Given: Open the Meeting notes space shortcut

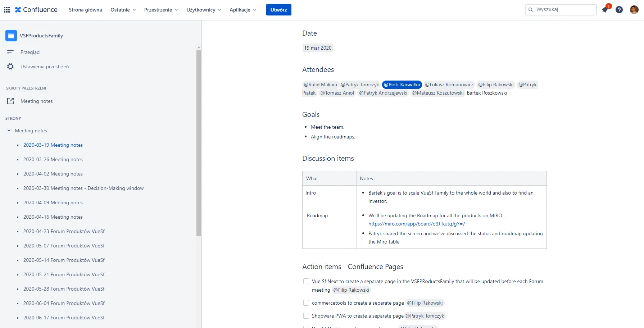Looking at the screenshot, I should point(36,101).
